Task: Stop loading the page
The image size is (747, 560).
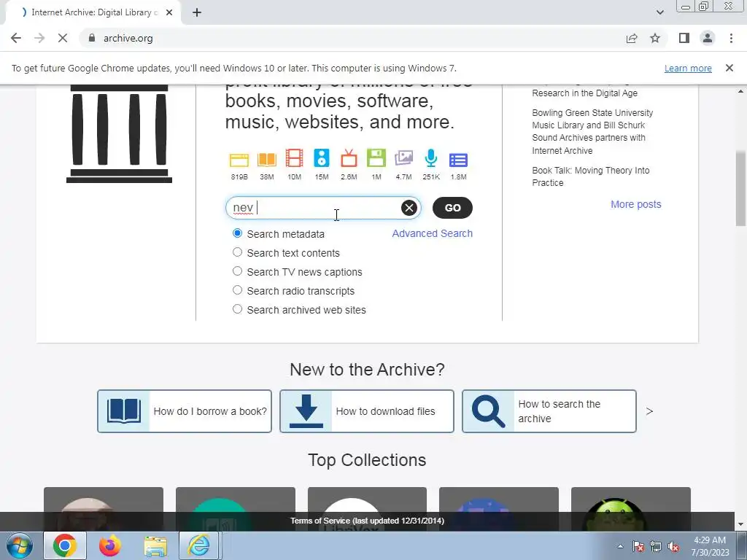Action: [x=63, y=38]
